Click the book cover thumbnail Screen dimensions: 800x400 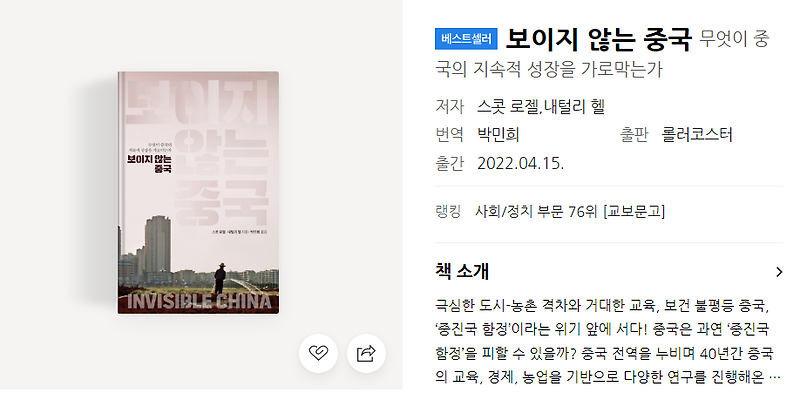(198, 193)
